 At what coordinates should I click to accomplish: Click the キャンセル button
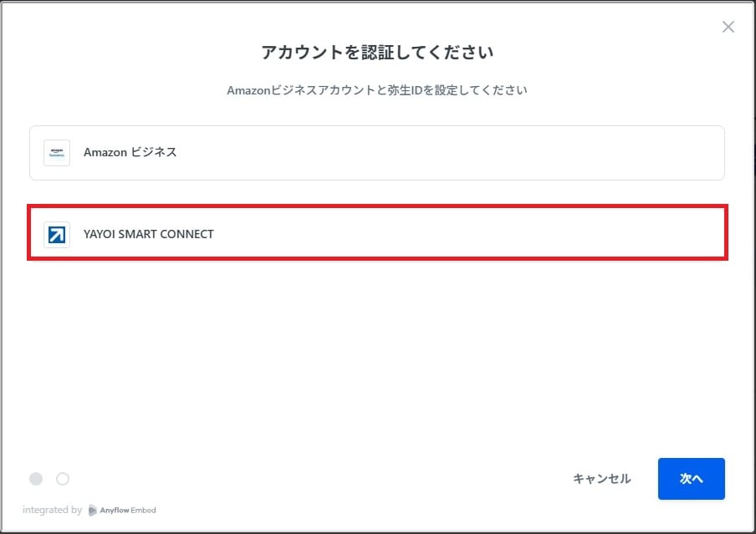coord(601,479)
